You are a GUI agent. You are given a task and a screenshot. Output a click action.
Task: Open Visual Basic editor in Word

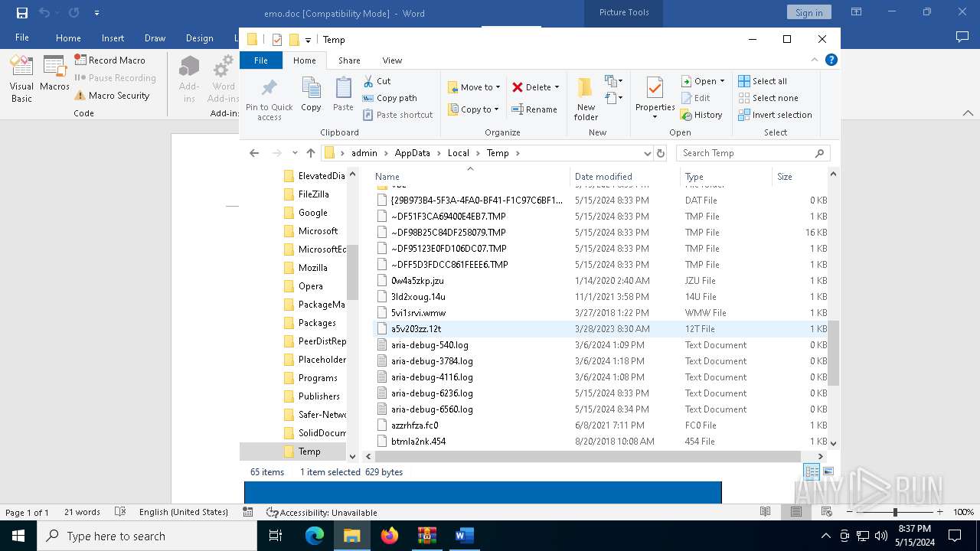click(x=21, y=79)
